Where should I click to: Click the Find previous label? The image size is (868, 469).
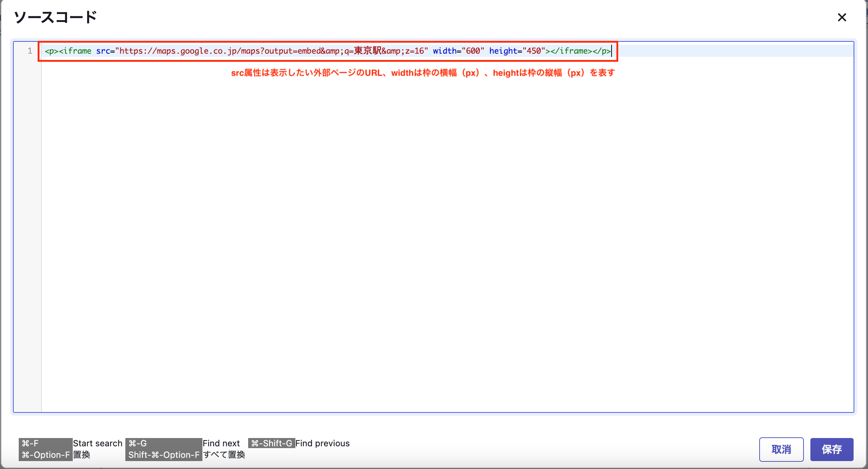tap(322, 443)
